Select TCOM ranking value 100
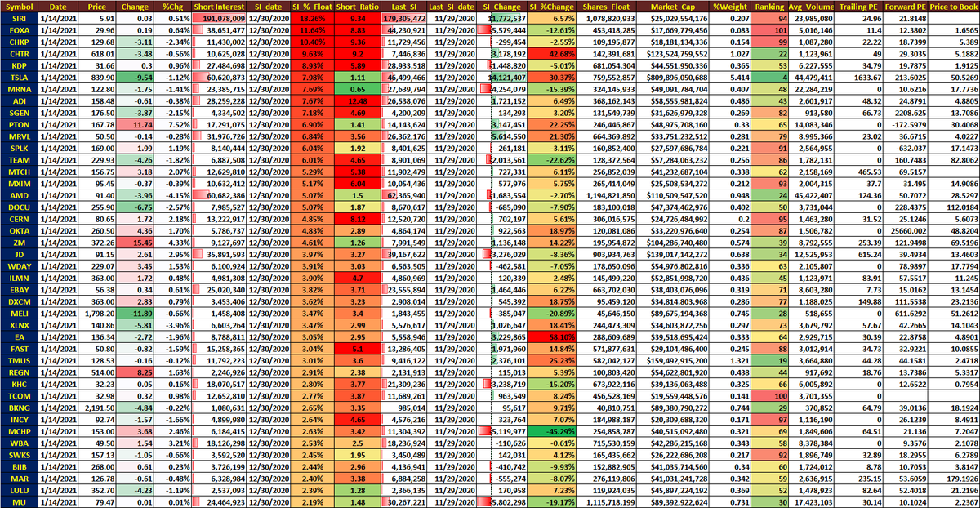The height and width of the screenshot is (508, 980). (x=770, y=397)
